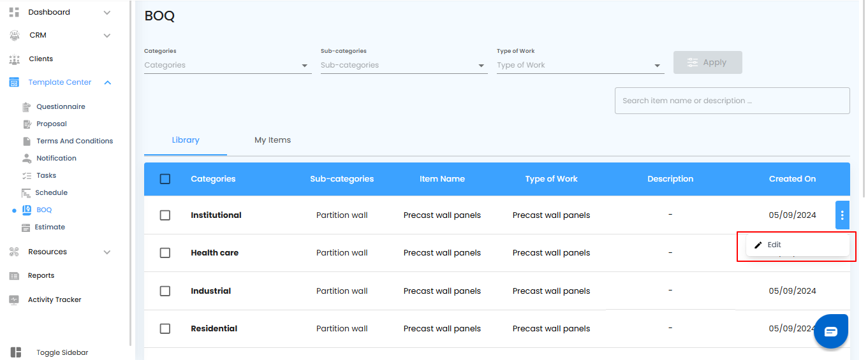
Task: Check the Institutional row checkbox
Action: point(165,215)
